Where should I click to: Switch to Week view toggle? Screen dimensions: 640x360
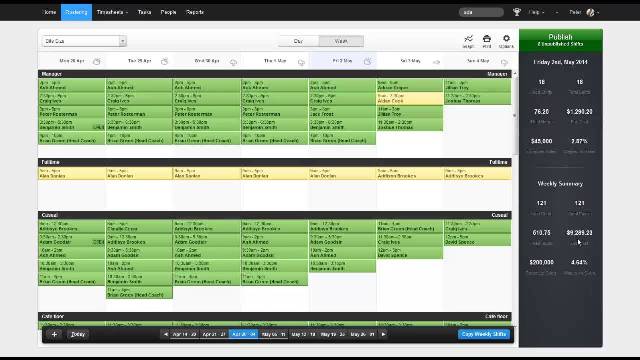[x=341, y=41]
